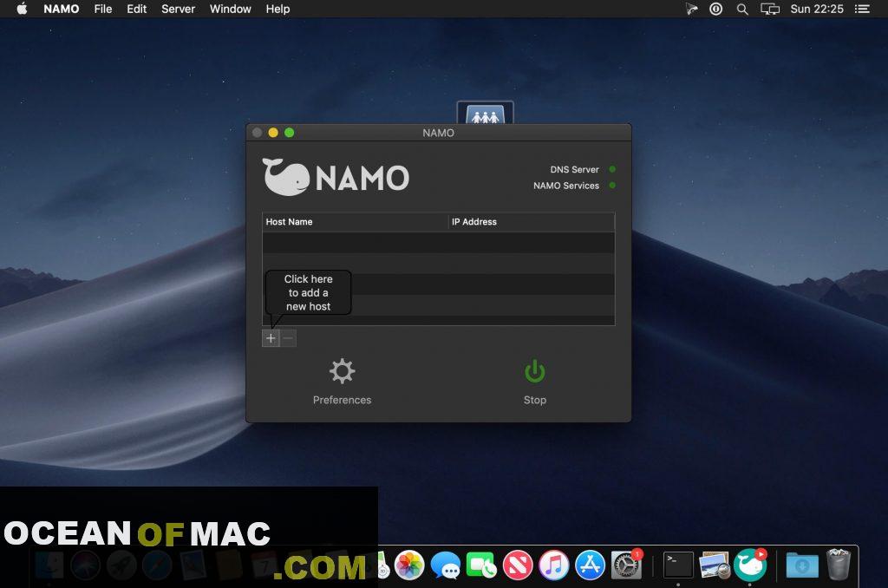Open the Apple menu
Viewport: 888px width, 588px height.
(x=22, y=9)
